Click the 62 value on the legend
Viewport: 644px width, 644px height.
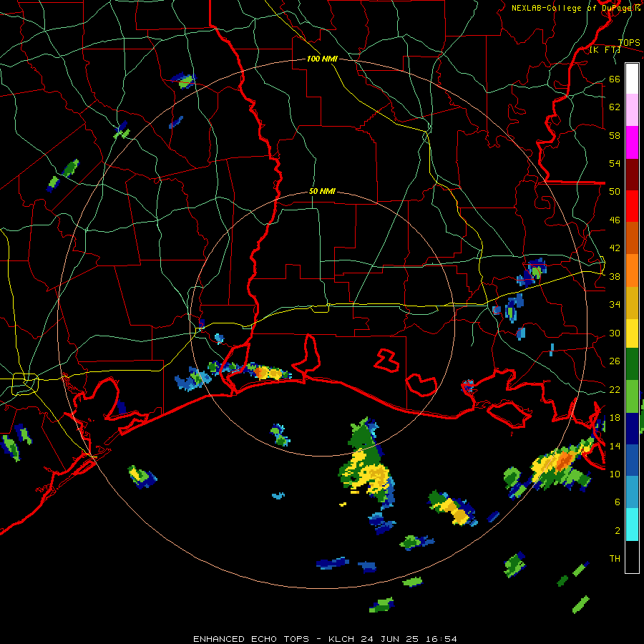point(615,107)
